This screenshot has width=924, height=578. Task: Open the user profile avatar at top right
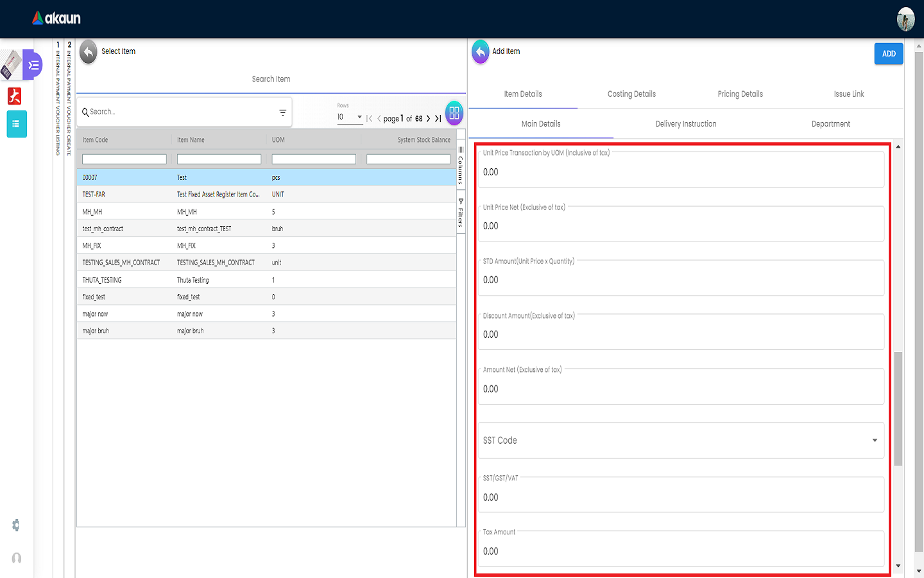(905, 19)
